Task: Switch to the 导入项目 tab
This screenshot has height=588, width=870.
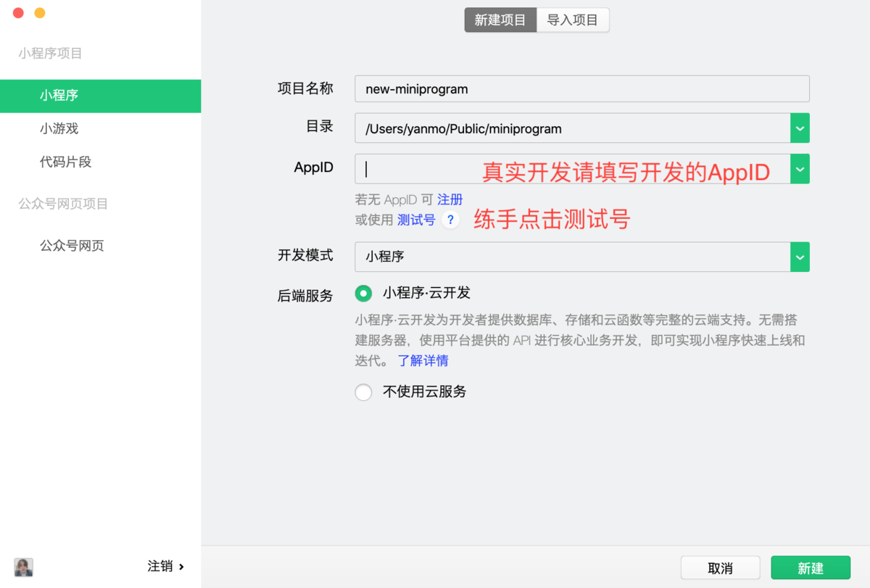Action: (573, 20)
